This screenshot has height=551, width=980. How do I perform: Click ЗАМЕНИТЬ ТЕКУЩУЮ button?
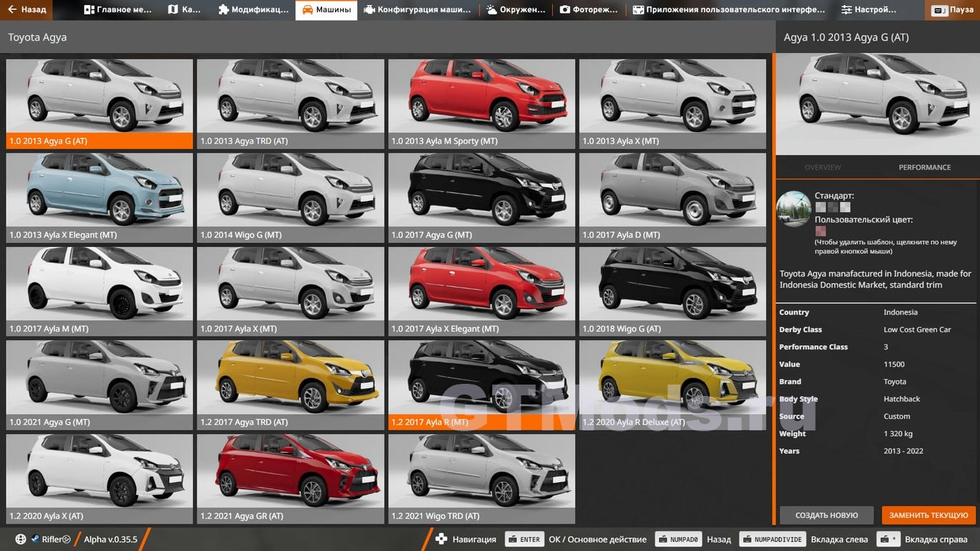[929, 515]
